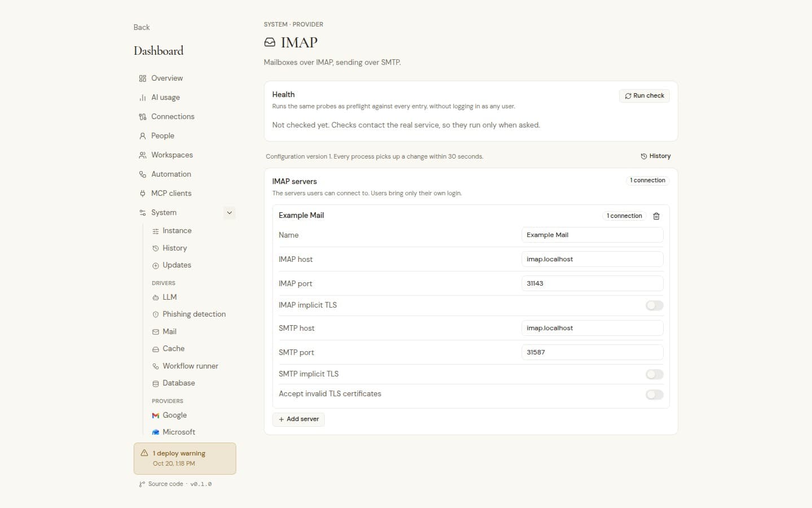The width and height of the screenshot is (812, 508).
Task: Click the warning triangle in deploy notice
Action: [x=144, y=453]
